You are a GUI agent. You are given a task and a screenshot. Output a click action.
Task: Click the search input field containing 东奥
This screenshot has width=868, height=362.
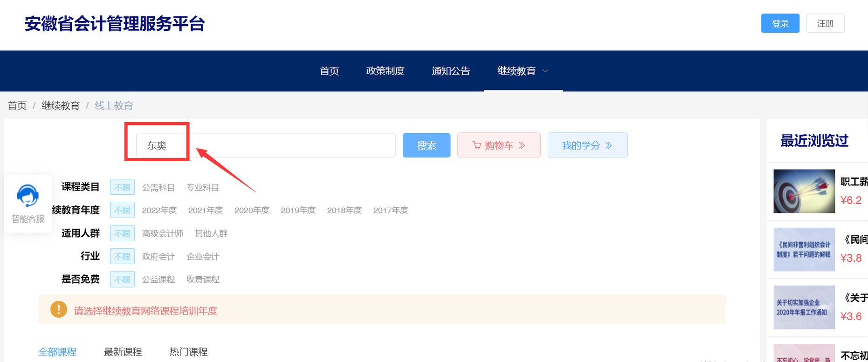click(x=266, y=145)
